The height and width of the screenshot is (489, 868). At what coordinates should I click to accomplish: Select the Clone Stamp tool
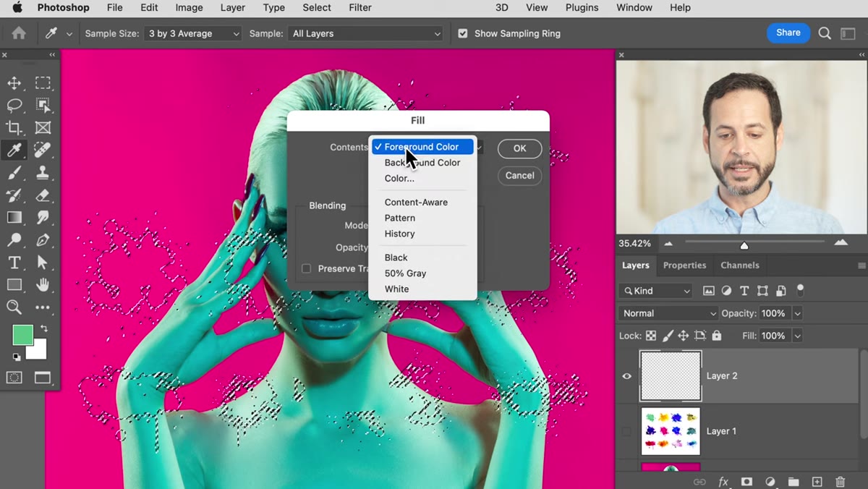tap(43, 173)
